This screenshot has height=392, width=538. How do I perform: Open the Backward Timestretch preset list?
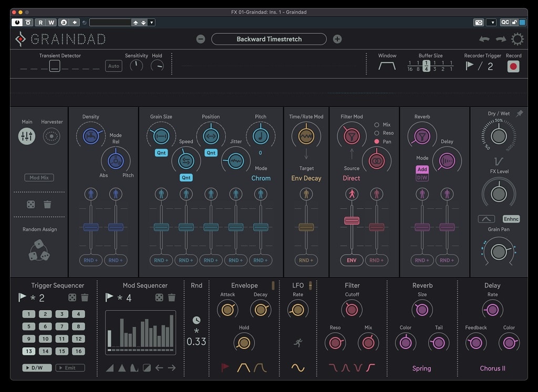pos(269,39)
